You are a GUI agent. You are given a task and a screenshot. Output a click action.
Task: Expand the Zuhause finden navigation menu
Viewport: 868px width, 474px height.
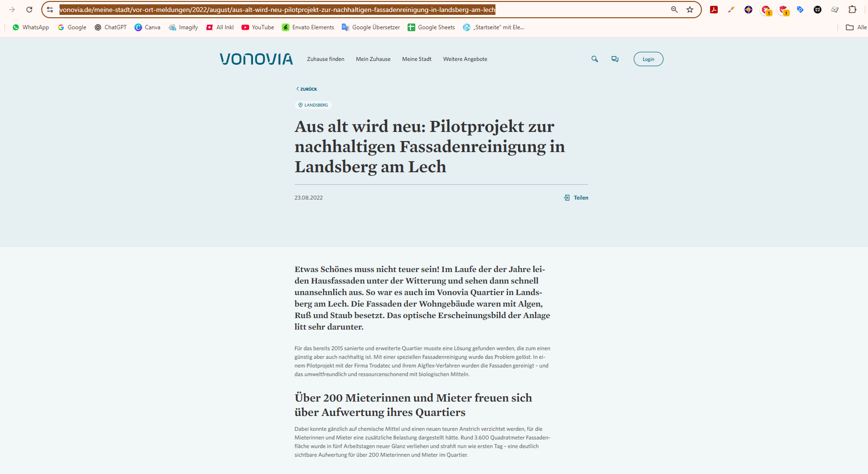point(325,59)
